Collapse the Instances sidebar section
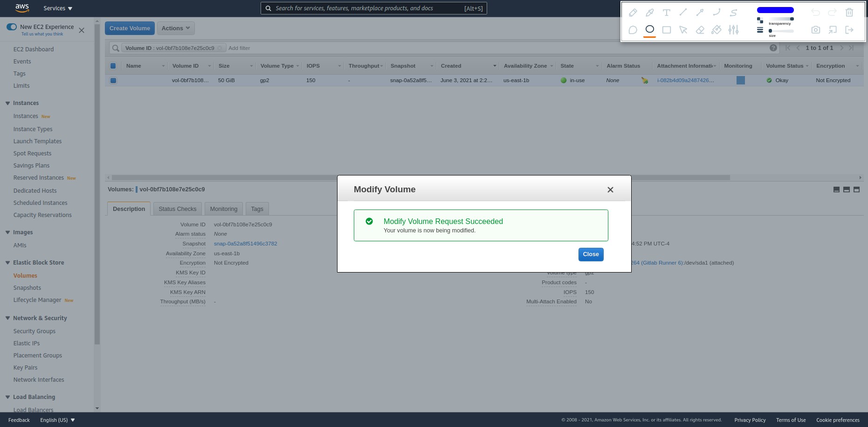 tap(7, 103)
